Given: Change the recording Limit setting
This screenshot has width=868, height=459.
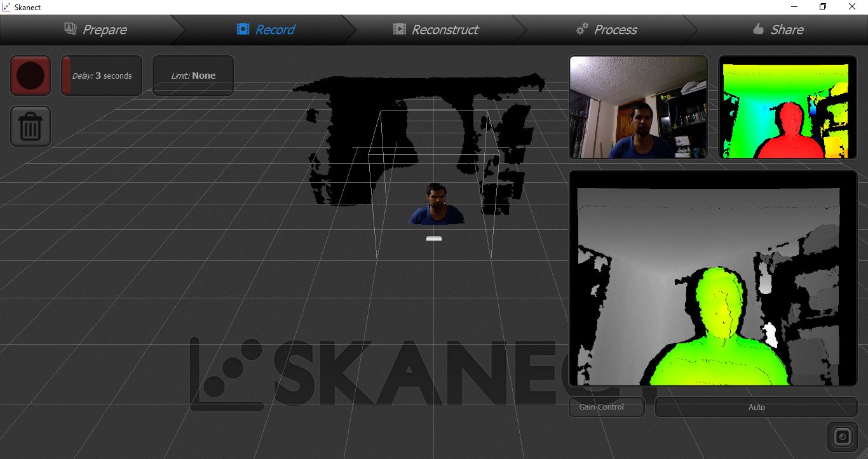Looking at the screenshot, I should pyautogui.click(x=193, y=76).
